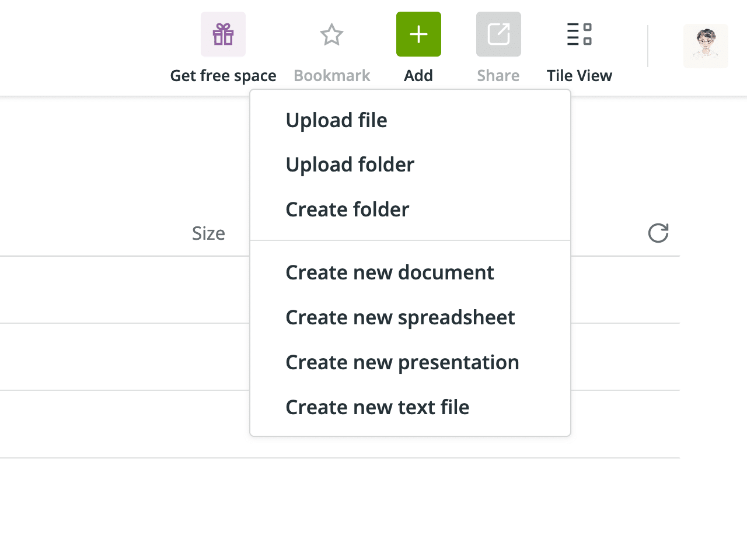
Task: Switch layout using the Tile View icon
Action: pyautogui.click(x=579, y=34)
